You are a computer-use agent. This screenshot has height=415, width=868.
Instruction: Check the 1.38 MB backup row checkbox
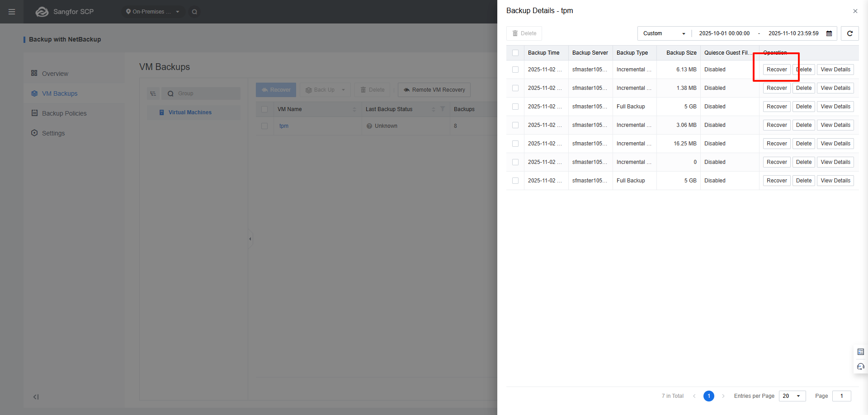tap(515, 88)
